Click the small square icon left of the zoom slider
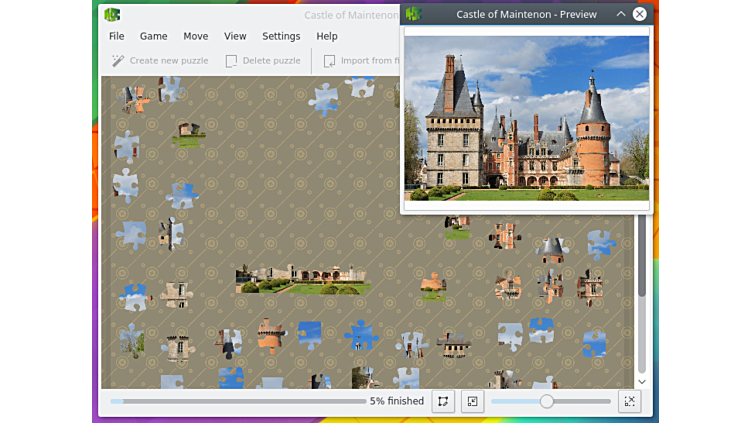The width and height of the screenshot is (752, 423). pyautogui.click(x=473, y=401)
